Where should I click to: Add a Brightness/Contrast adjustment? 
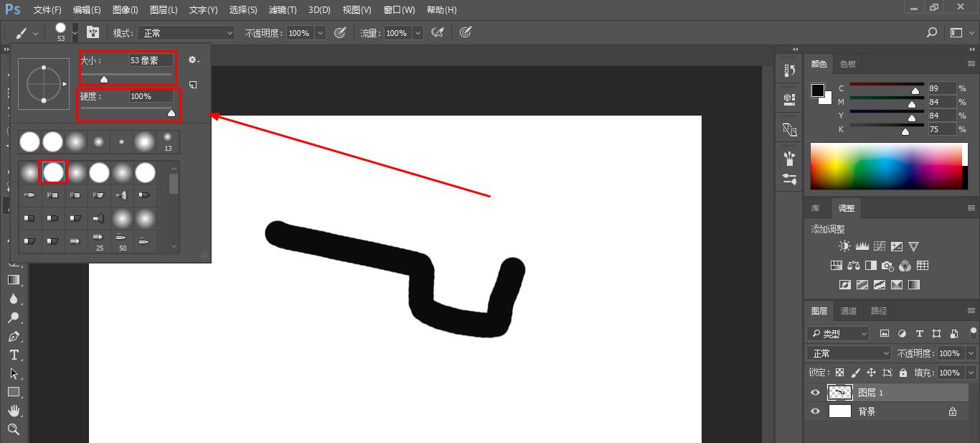[844, 246]
